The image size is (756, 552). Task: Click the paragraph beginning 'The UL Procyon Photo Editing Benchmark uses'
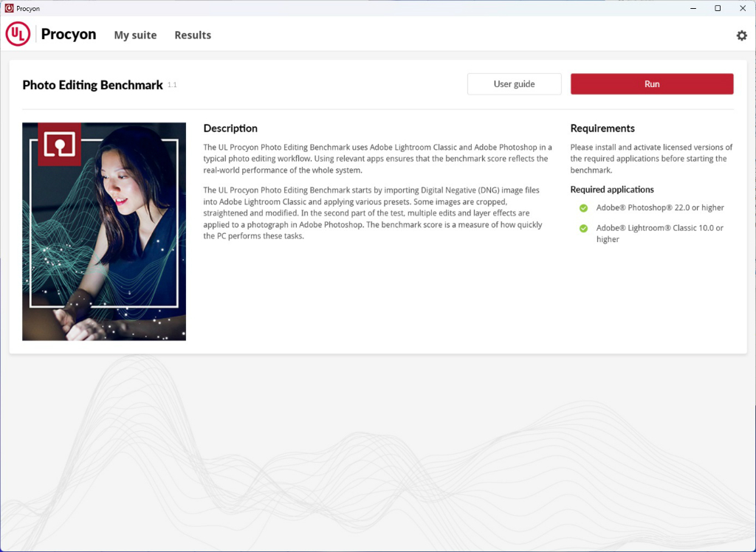click(377, 159)
